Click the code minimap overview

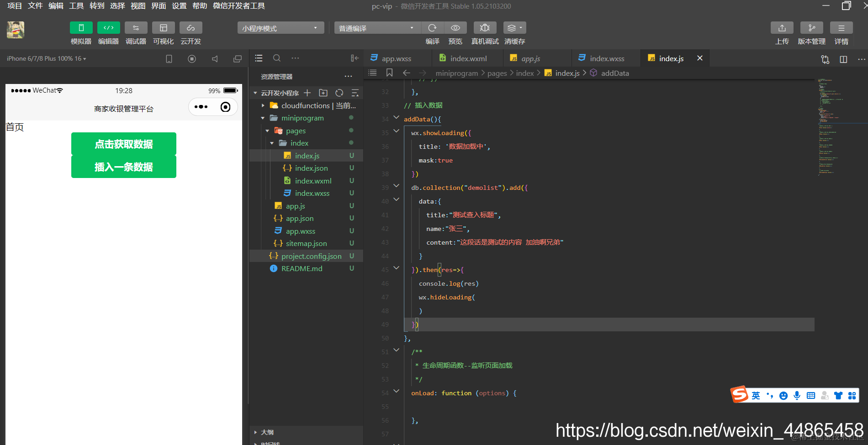[838, 128]
